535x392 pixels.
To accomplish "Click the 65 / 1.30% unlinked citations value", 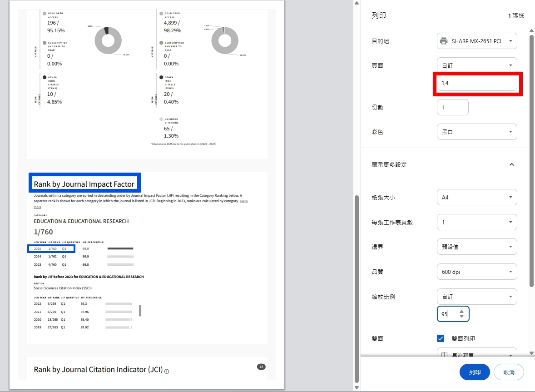I will (x=171, y=132).
